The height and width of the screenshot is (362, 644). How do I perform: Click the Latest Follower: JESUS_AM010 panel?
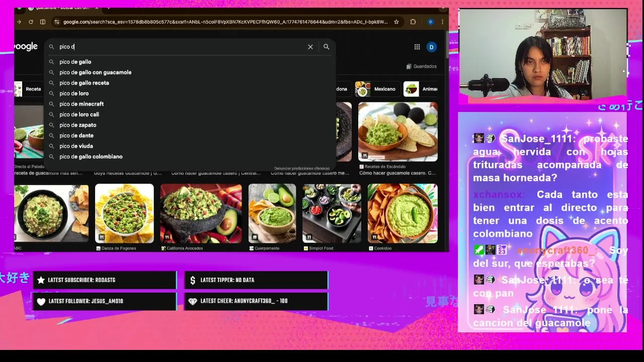pyautogui.click(x=105, y=301)
